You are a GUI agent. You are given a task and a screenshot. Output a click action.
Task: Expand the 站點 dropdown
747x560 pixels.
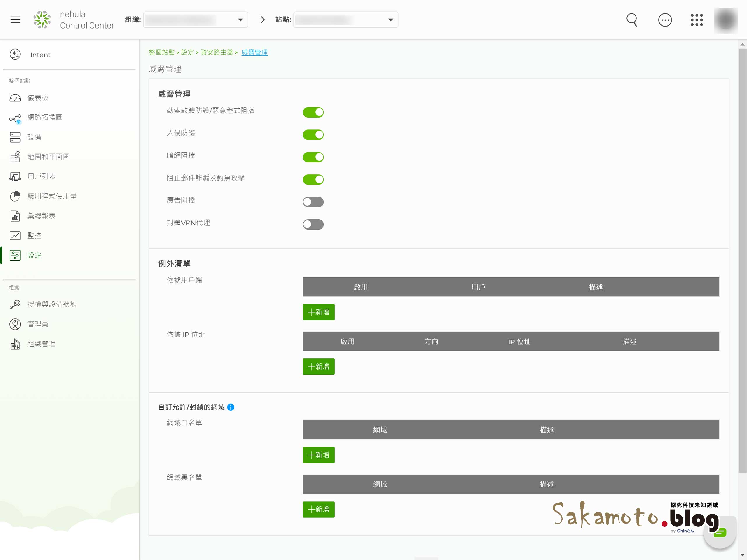click(x=346, y=20)
